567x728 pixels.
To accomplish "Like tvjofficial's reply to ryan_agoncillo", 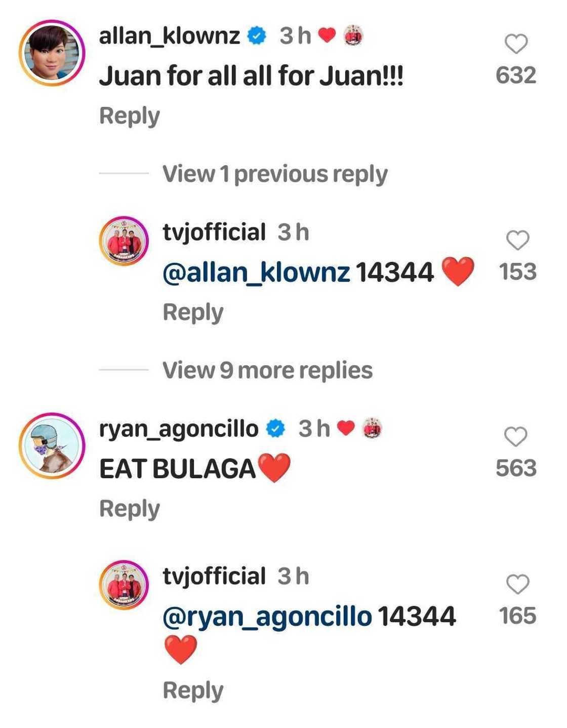I will tap(517, 584).
